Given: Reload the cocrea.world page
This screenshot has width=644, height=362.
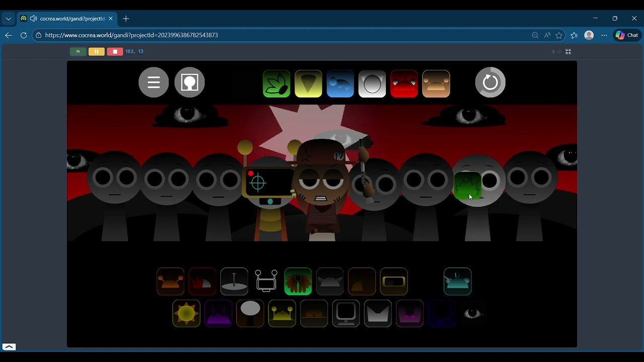Looking at the screenshot, I should click(23, 35).
